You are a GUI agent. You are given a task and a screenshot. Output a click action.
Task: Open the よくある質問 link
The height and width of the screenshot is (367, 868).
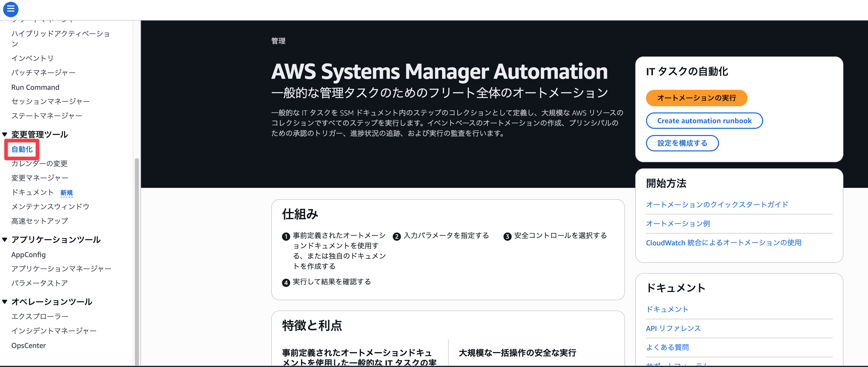point(667,347)
